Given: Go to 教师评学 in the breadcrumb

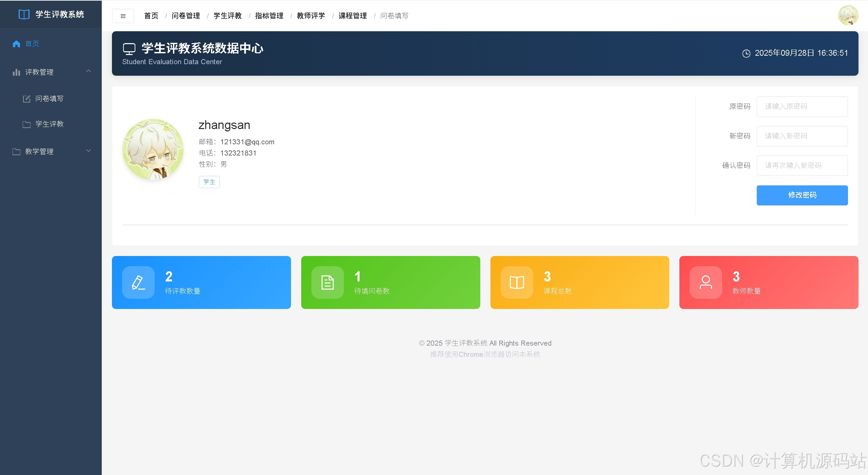Looking at the screenshot, I should click(x=311, y=16).
